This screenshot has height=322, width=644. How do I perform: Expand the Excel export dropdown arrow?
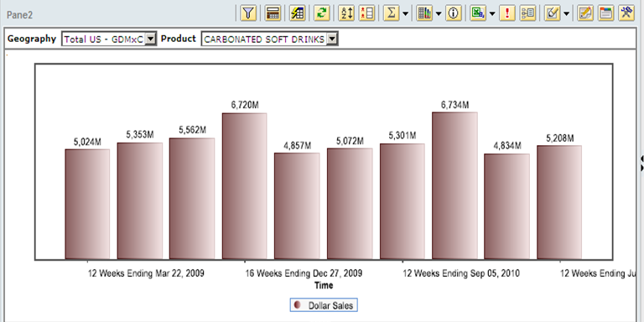492,14
